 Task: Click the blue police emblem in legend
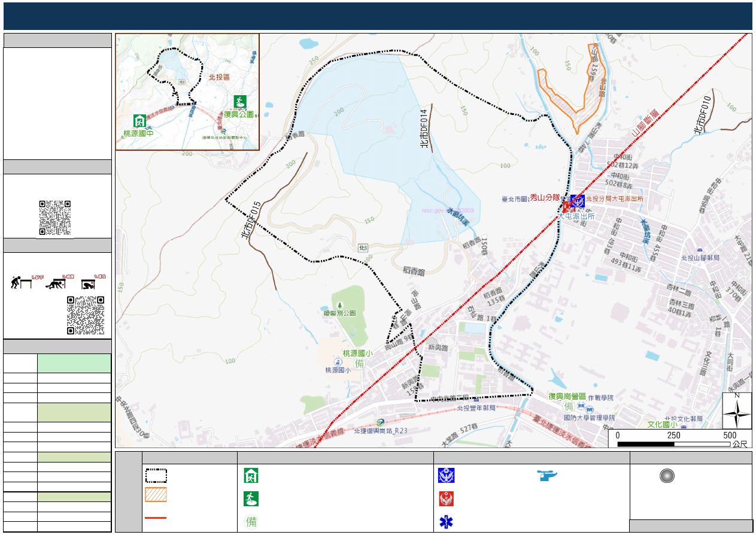click(447, 476)
